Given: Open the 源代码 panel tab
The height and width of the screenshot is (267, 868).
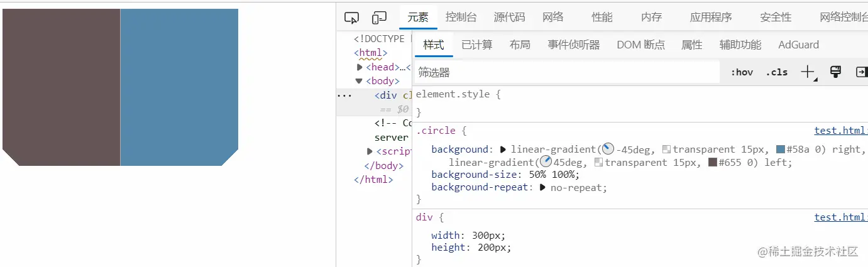Looking at the screenshot, I should tap(509, 18).
